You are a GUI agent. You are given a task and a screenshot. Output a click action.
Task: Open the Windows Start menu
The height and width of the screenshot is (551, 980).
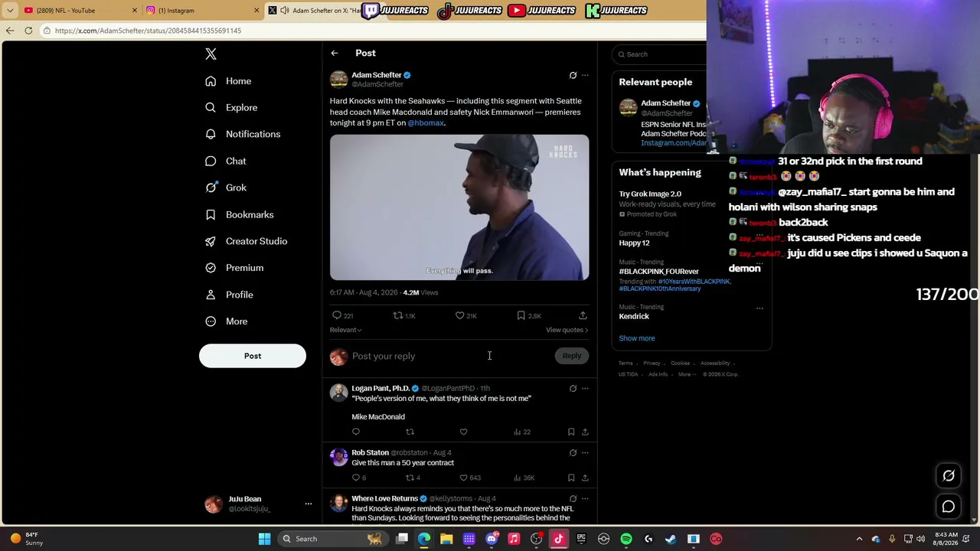pyautogui.click(x=264, y=539)
